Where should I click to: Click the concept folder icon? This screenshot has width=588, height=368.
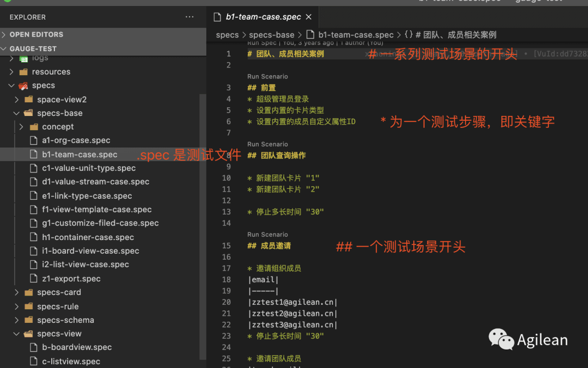(34, 127)
